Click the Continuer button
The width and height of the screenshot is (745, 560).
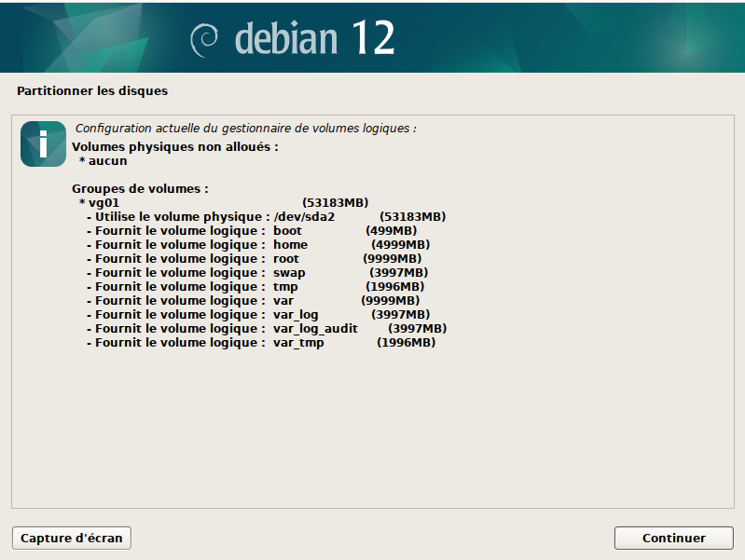(674, 538)
